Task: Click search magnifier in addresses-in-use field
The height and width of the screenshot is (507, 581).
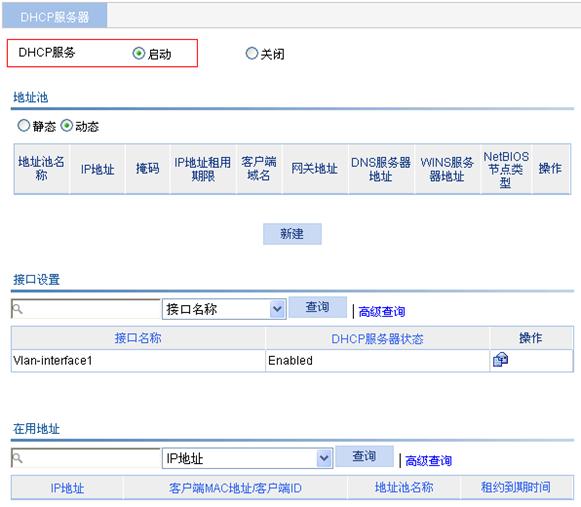Action: (x=17, y=458)
